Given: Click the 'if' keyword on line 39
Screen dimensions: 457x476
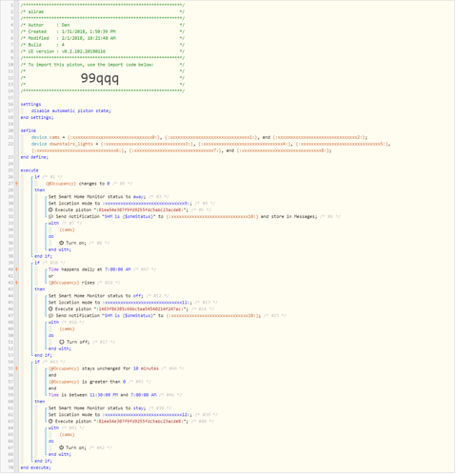Looking at the screenshot, I should point(37,263).
